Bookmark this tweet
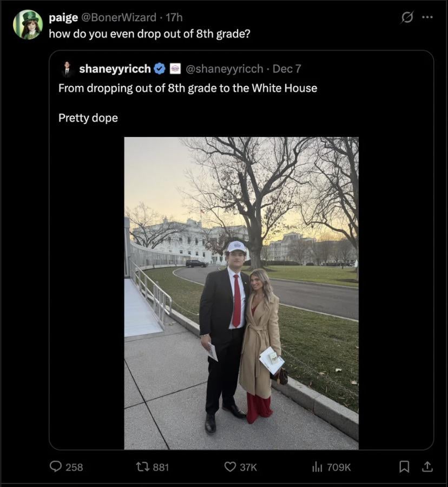 click(x=404, y=466)
